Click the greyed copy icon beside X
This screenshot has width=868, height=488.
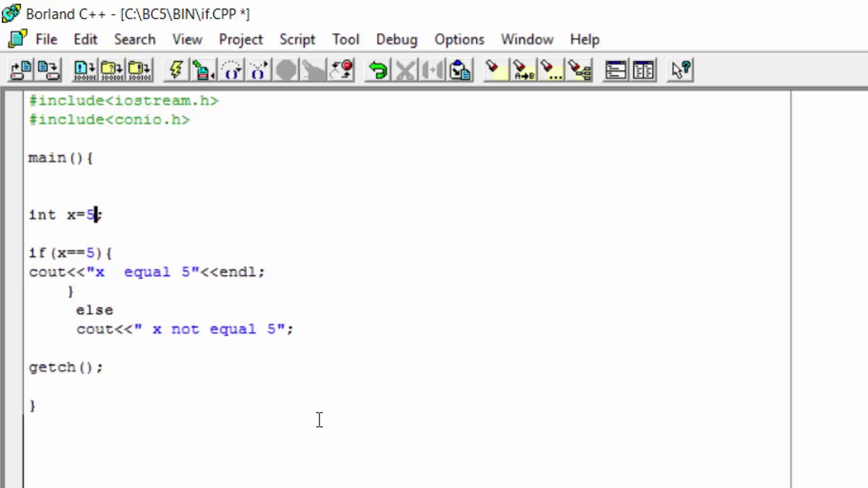433,70
